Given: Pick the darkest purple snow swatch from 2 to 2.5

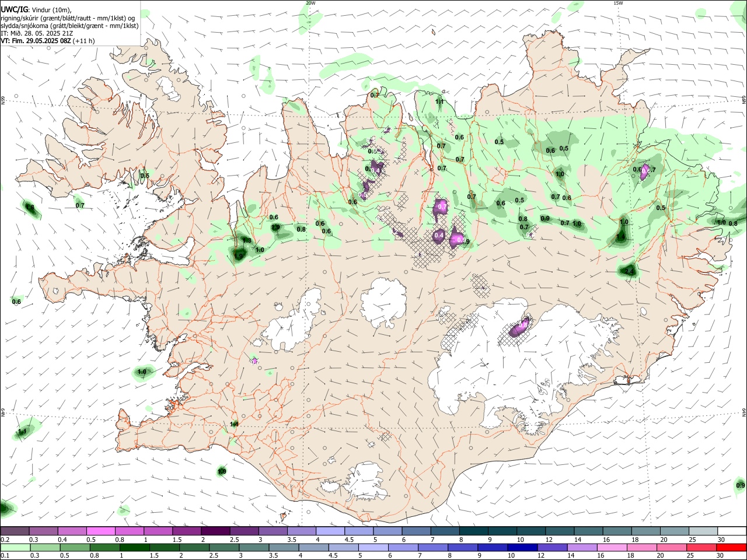Looking at the screenshot, I should [x=215, y=531].
